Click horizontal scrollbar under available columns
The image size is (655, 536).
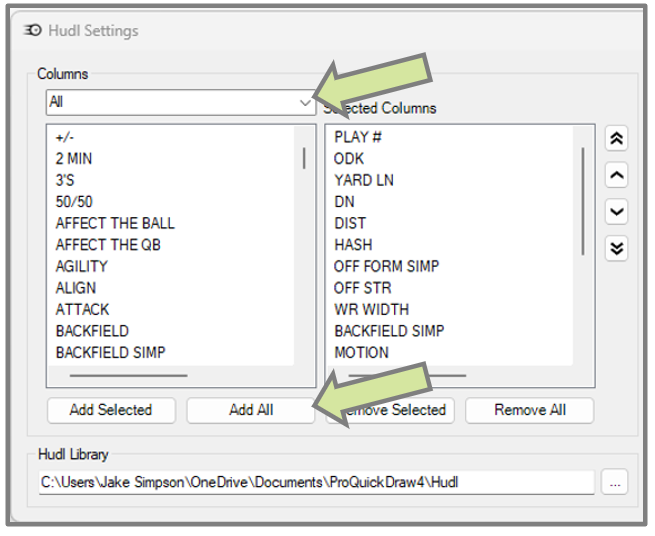point(128,376)
